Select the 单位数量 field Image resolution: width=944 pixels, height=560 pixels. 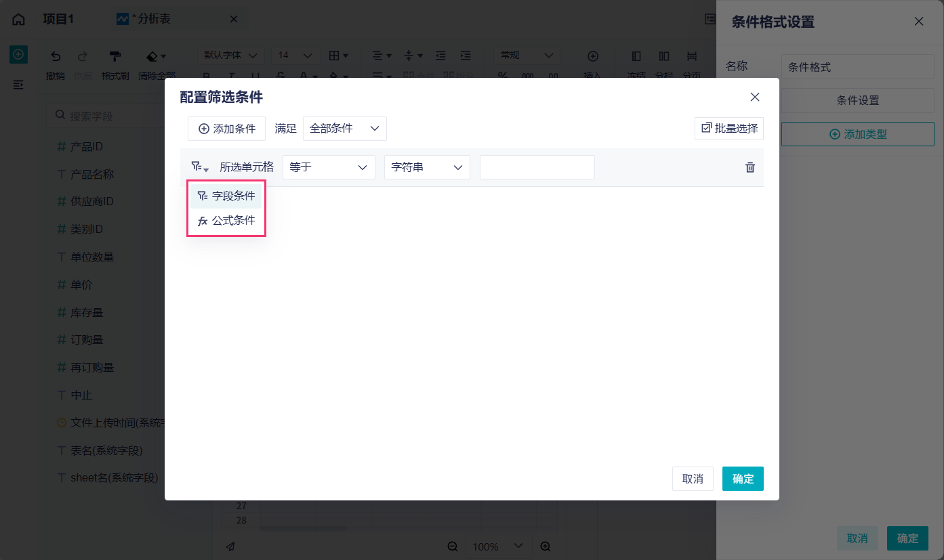(92, 257)
